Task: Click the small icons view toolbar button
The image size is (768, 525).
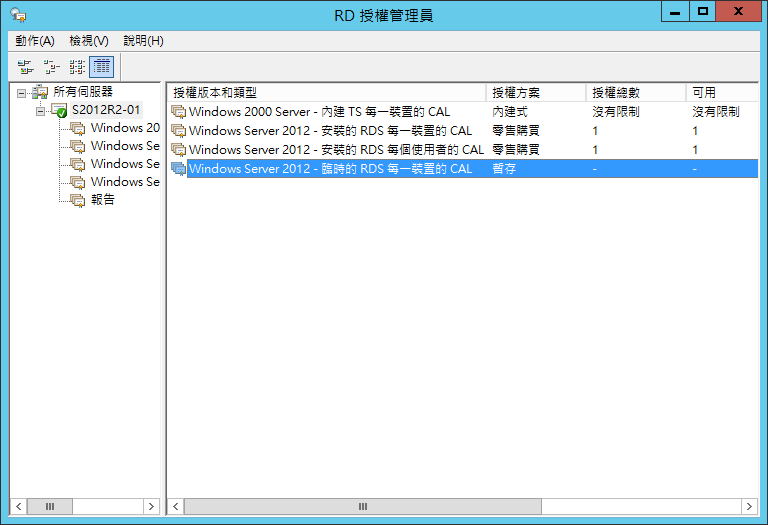Action: 51,67
